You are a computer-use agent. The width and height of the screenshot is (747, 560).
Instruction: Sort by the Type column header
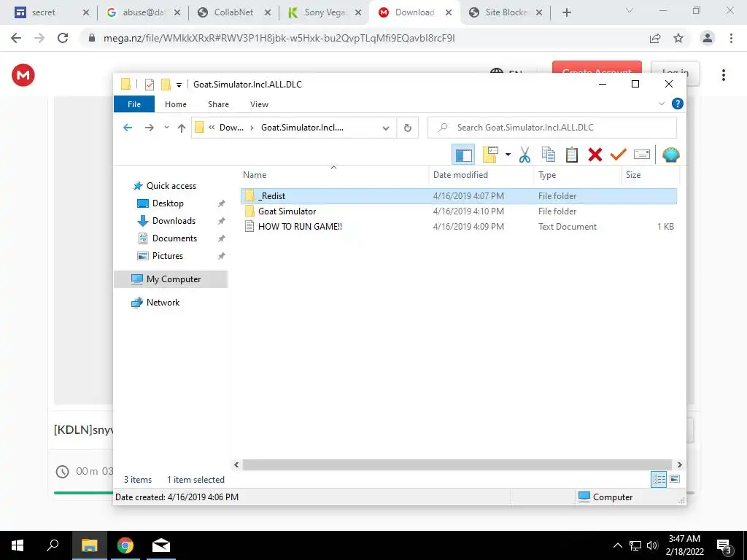(x=578, y=175)
